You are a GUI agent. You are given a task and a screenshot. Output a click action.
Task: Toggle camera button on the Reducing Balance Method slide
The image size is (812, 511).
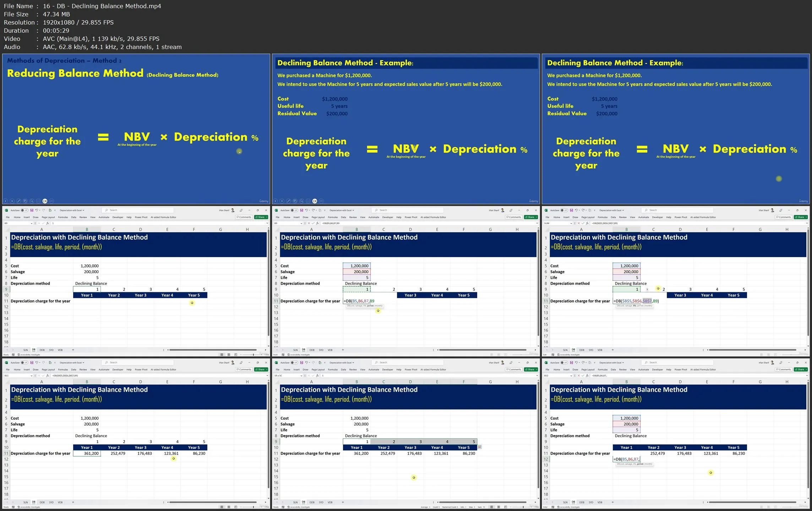(x=45, y=201)
